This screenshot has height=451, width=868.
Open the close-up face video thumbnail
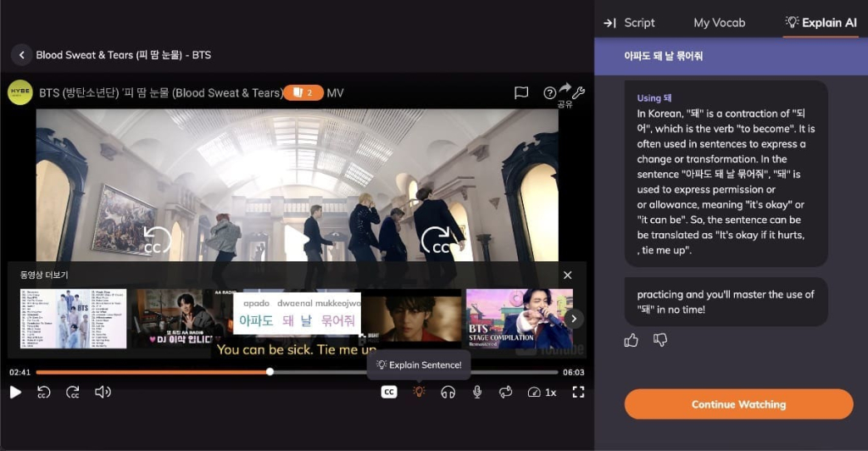(x=412, y=318)
